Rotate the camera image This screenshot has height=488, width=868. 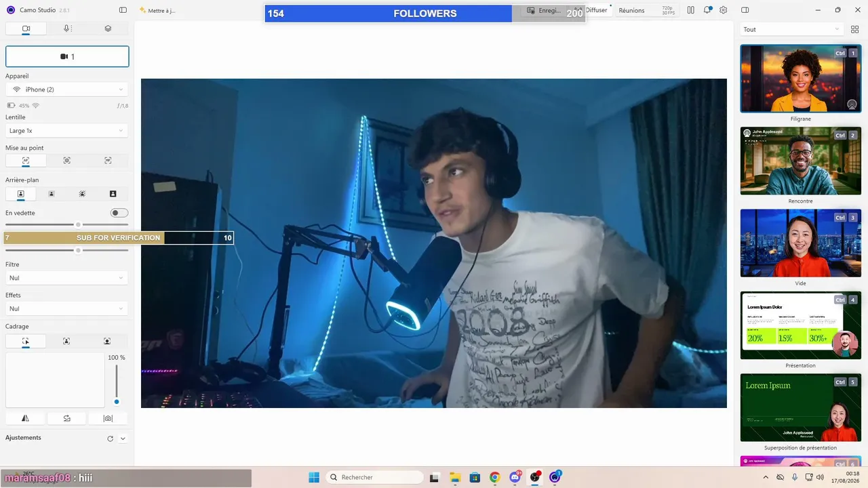[x=66, y=418]
